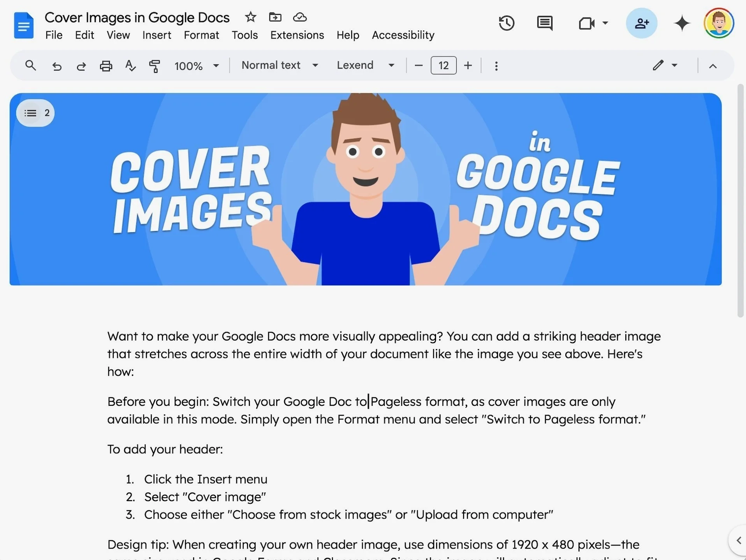
Task: Open the editing mode pencil dropdown
Action: (x=665, y=65)
